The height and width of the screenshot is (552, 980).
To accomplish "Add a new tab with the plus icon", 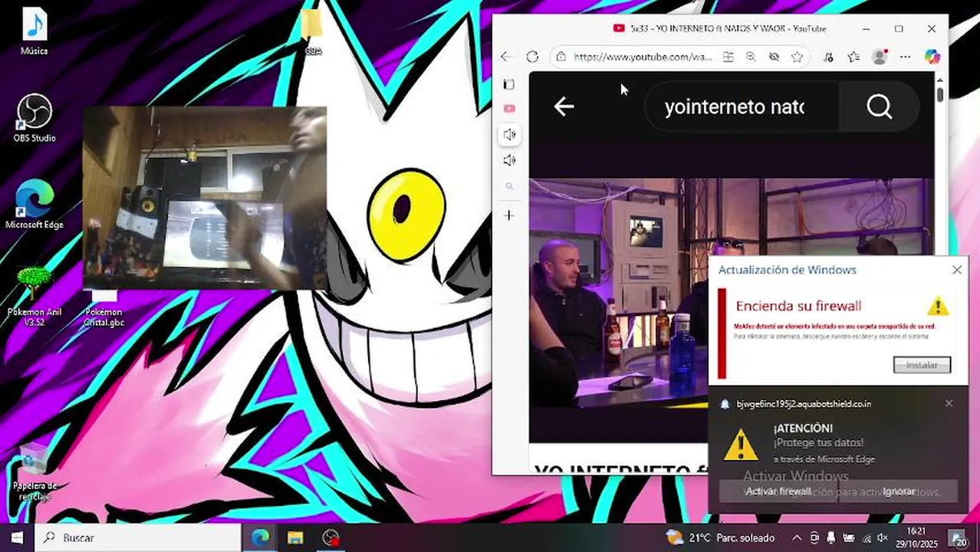I will tap(509, 215).
